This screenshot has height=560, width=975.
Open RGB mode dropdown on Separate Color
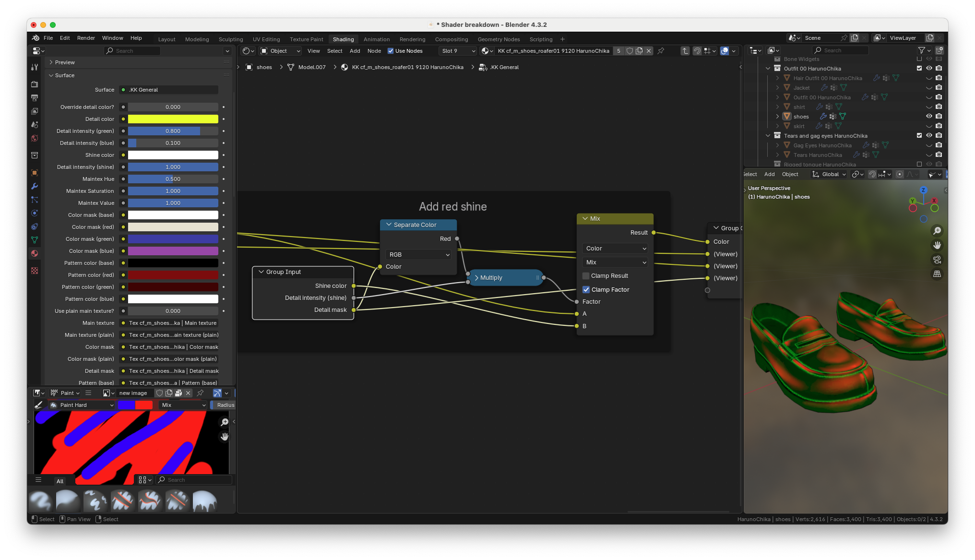tap(418, 255)
